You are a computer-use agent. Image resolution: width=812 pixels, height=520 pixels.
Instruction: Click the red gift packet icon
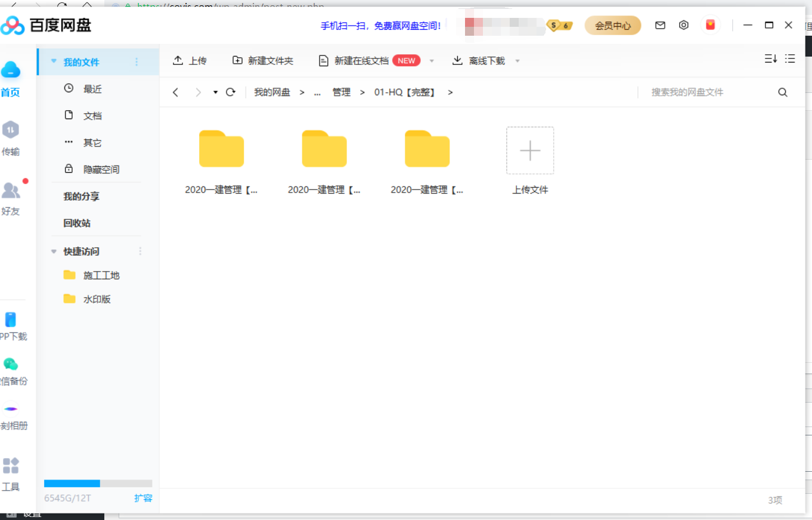coord(710,25)
